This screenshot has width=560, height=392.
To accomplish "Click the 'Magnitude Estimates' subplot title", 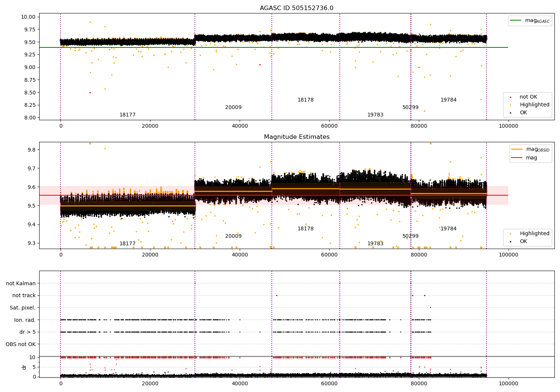I will (297, 137).
